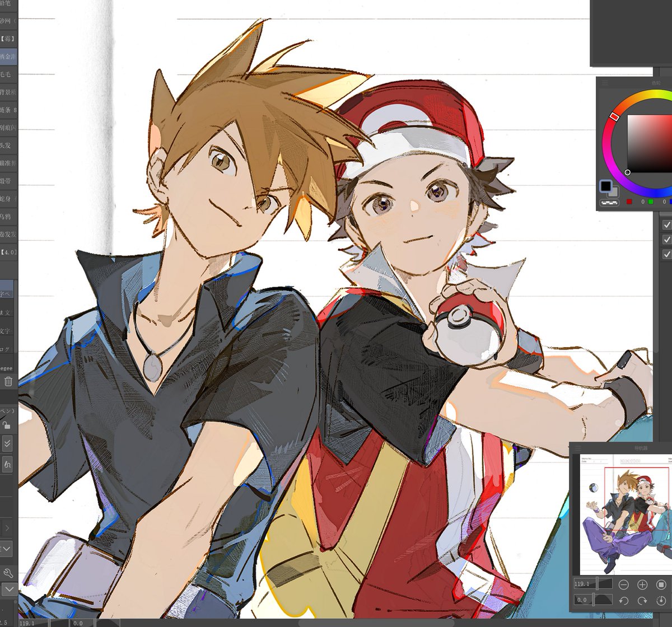Open dropdown arrow above the wrench icon
672x627 pixels.
[7, 549]
